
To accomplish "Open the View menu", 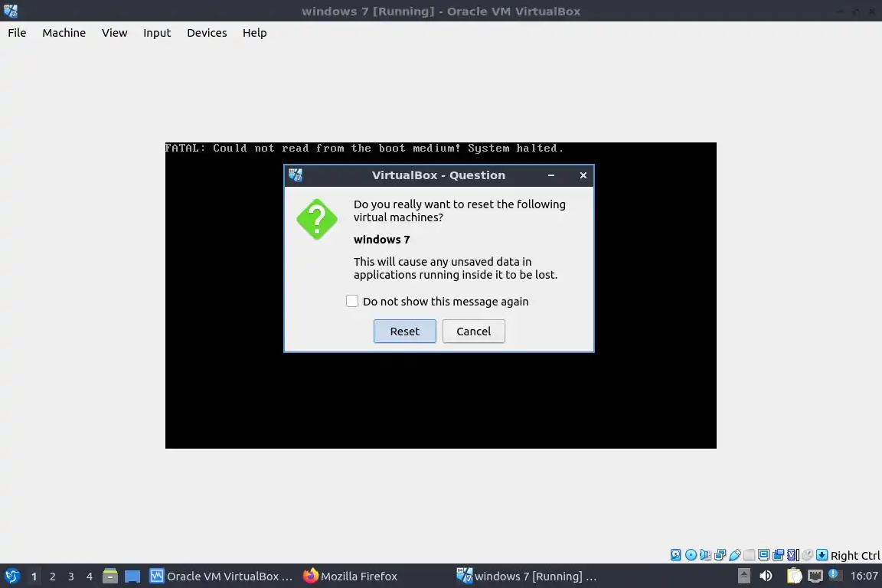I will (x=115, y=33).
